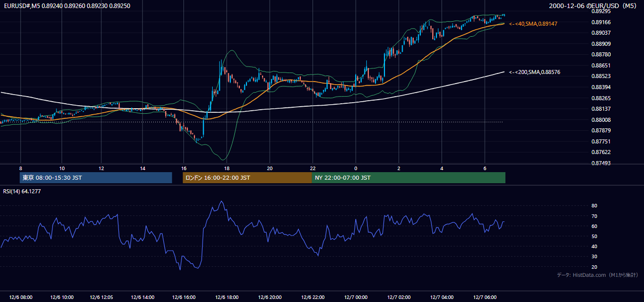644x302 pixels.
Task: Click the RSI 20 level label
Action: [x=594, y=267]
